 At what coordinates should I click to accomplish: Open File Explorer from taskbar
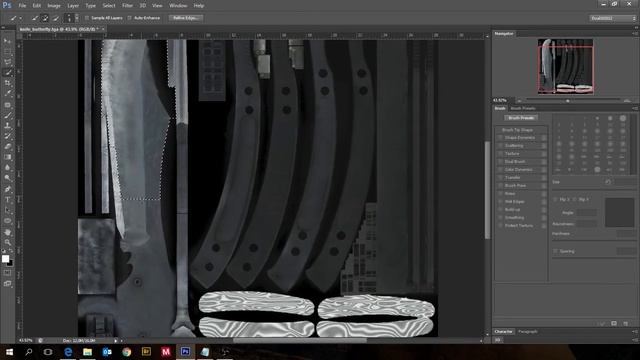point(87,352)
